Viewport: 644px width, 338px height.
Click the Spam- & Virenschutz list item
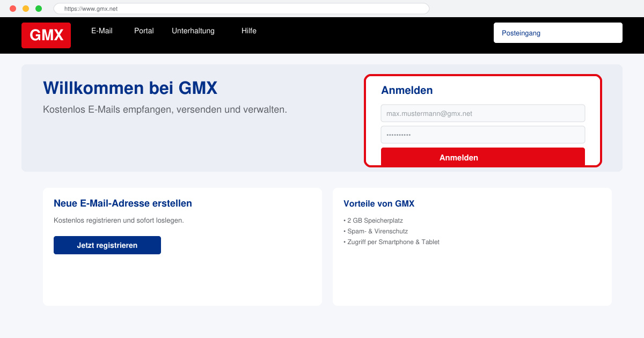(376, 231)
